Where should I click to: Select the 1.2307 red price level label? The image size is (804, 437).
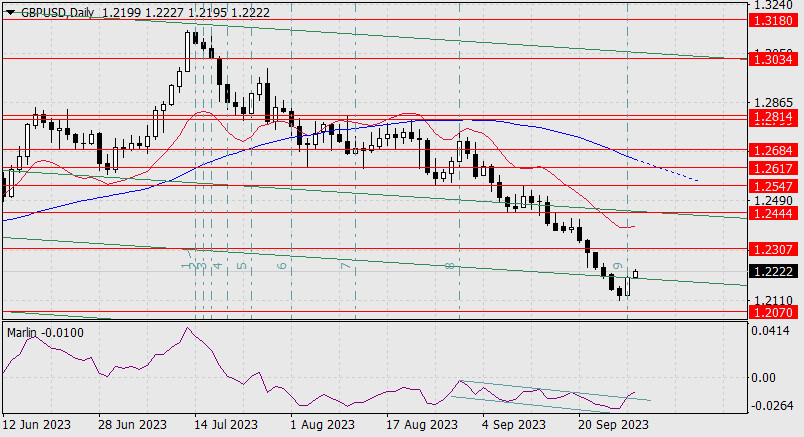[773, 249]
